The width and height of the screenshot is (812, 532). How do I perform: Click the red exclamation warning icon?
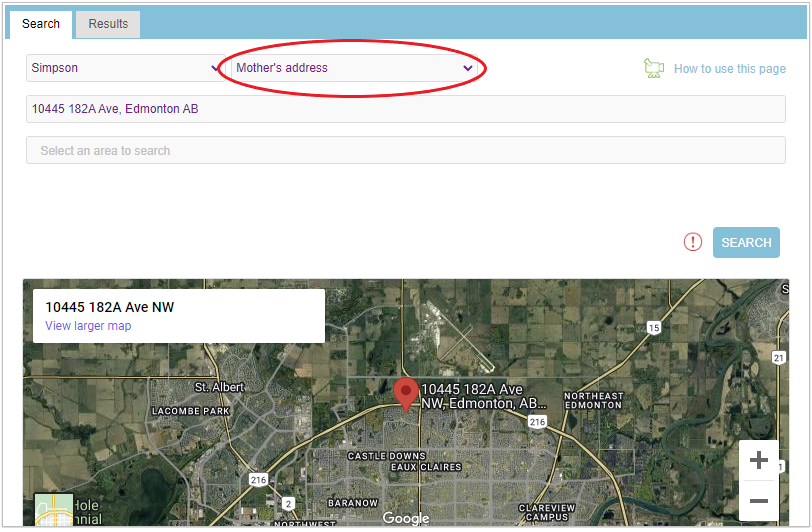[692, 242]
